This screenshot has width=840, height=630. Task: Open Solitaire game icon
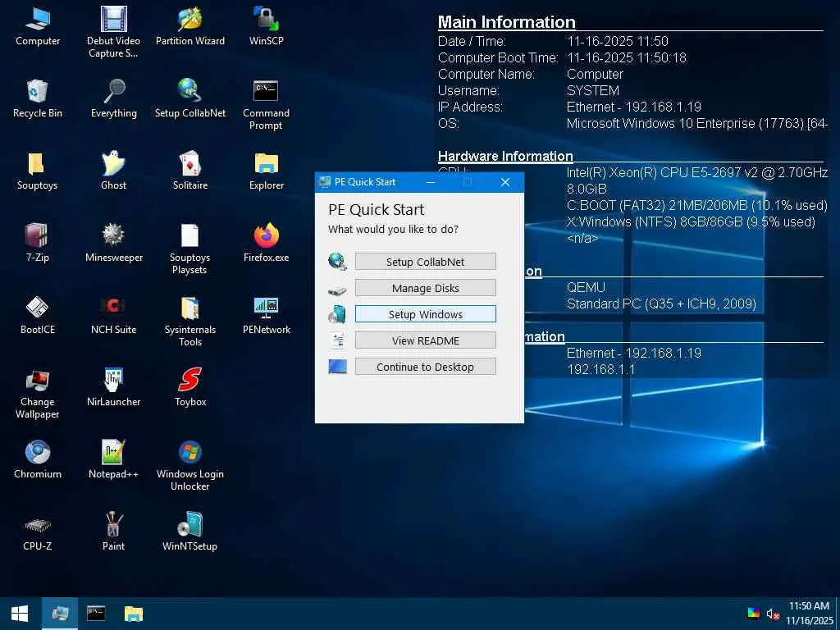click(190, 171)
